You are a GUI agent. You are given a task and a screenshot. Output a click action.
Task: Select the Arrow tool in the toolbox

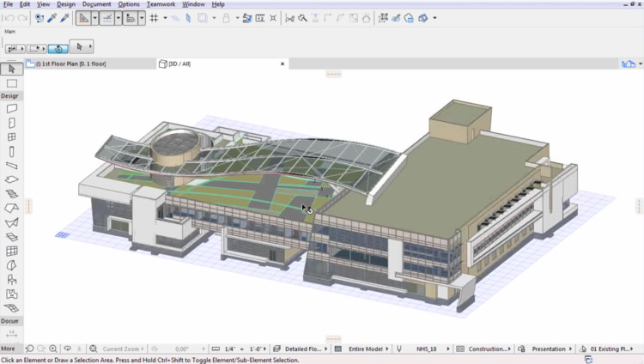(11, 69)
